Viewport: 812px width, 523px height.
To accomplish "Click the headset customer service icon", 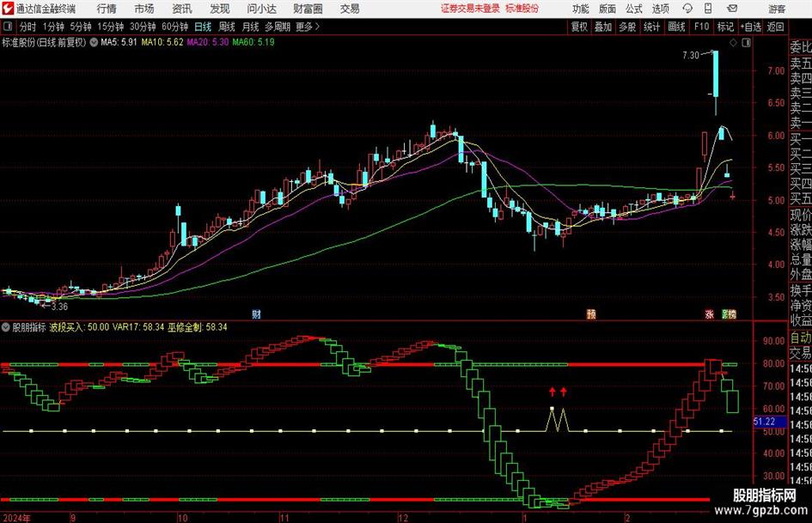I will click(687, 9).
